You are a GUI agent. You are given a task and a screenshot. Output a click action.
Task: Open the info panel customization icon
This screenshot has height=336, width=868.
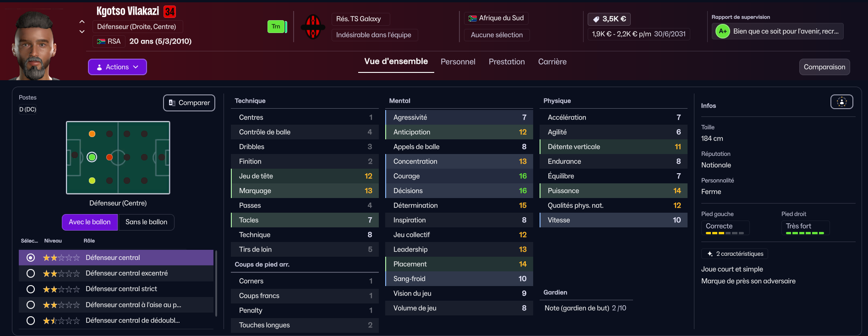point(841,102)
